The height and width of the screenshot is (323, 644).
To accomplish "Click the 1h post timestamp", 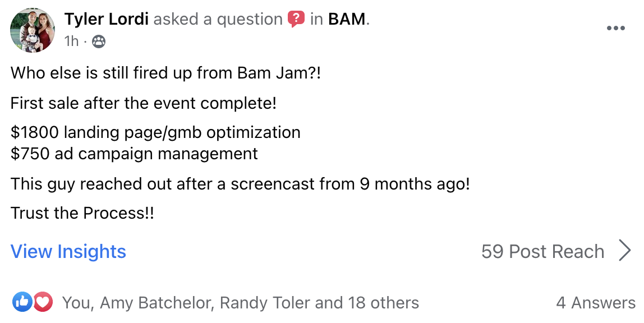I will (72, 41).
